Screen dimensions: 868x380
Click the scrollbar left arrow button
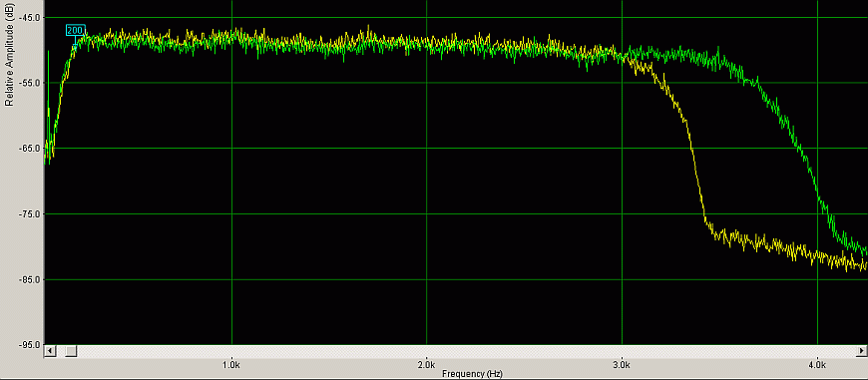point(50,351)
